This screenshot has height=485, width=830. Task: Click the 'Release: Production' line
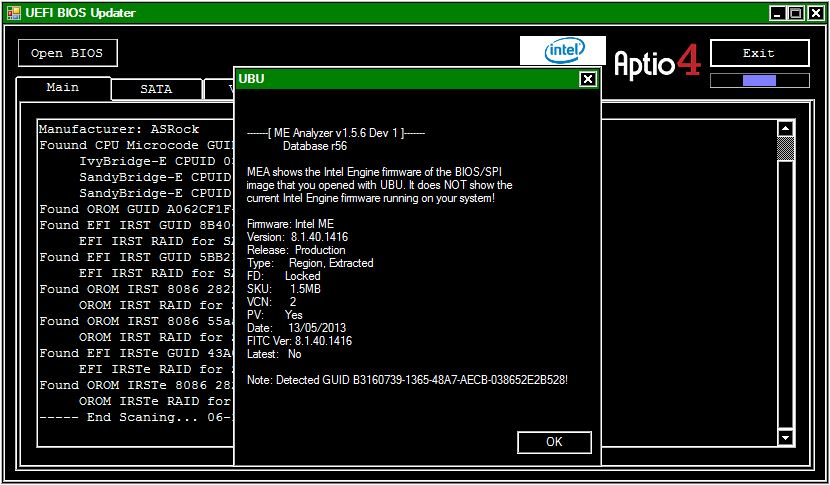tap(296, 250)
